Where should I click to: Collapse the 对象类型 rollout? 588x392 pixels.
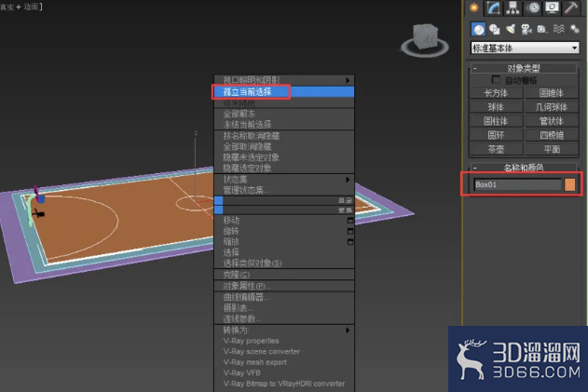523,68
